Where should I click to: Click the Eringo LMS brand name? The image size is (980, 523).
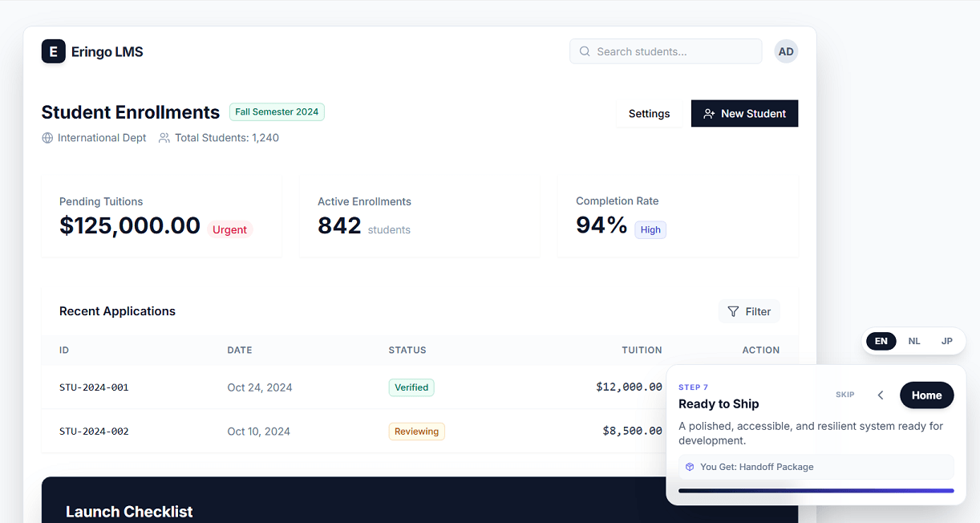point(107,52)
